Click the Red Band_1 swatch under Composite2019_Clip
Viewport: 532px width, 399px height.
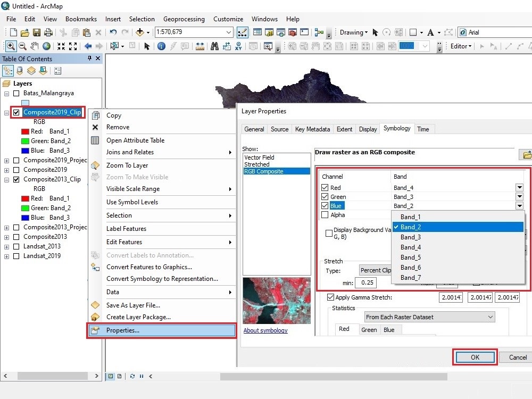pyautogui.click(x=25, y=131)
